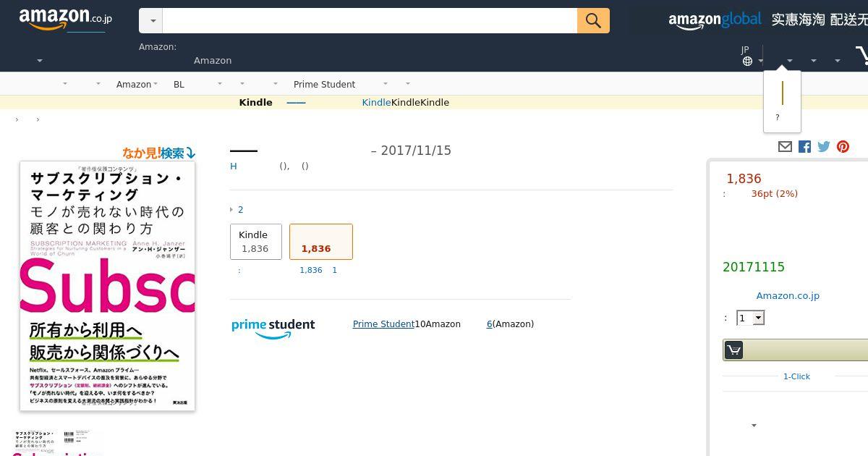Click the author link H

click(x=234, y=166)
